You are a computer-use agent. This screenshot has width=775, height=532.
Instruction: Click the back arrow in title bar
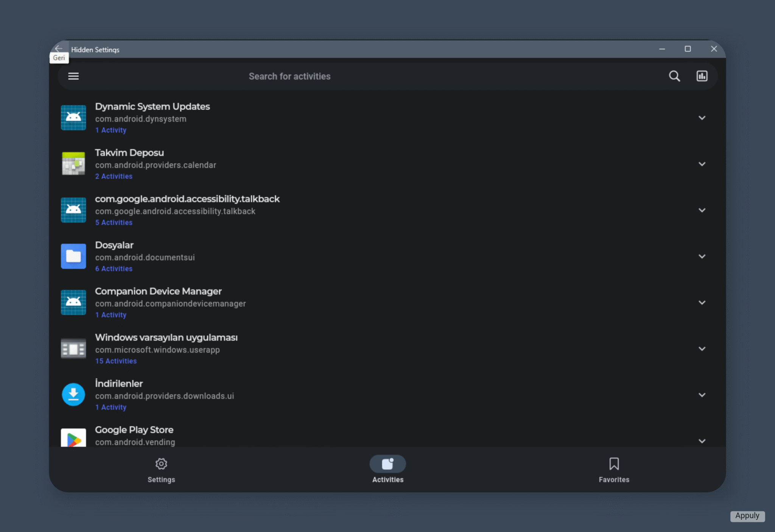59,49
